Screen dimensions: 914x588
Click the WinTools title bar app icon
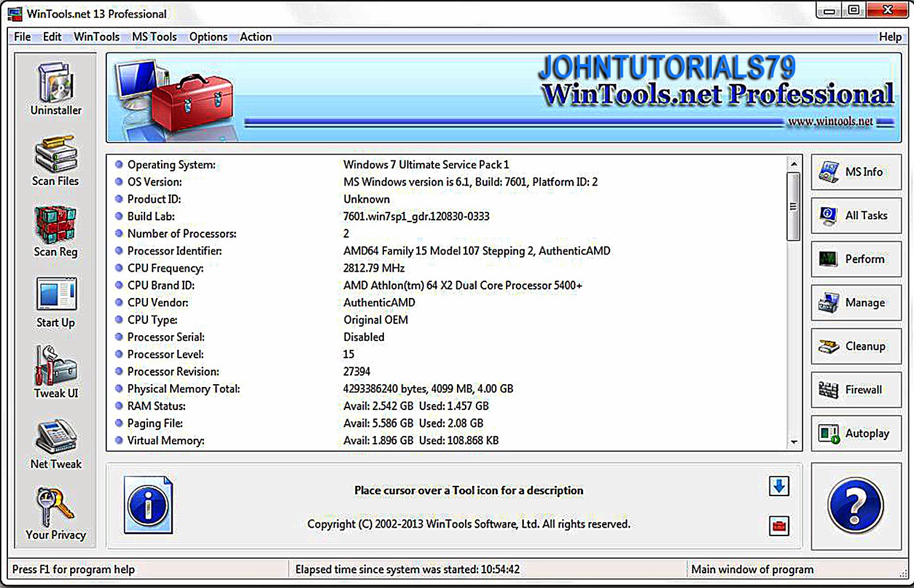[x=15, y=14]
